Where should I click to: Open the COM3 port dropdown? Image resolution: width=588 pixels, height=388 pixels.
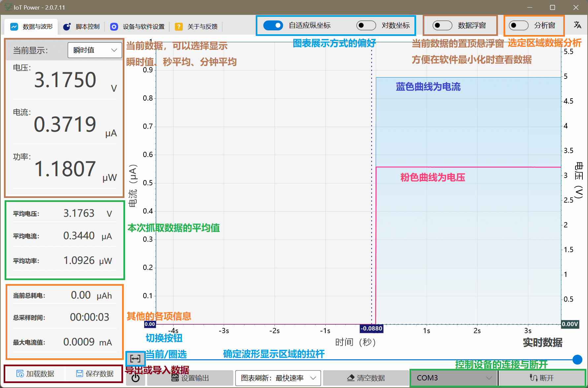[x=454, y=378]
